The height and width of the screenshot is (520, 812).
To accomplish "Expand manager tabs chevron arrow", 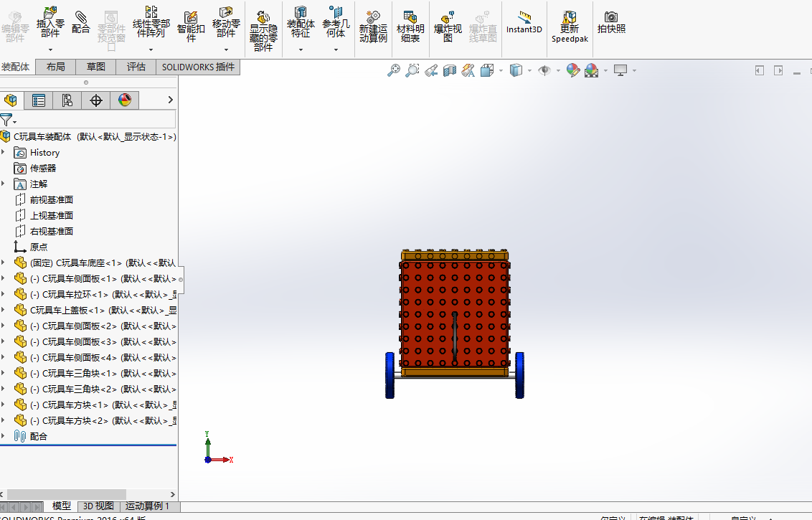I will click(x=171, y=100).
